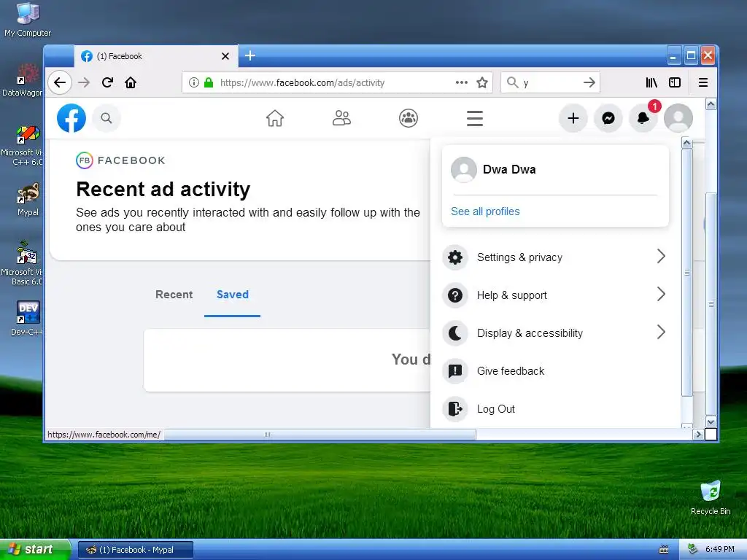The image size is (747, 560).
Task: Click the Settings & privacy gear icon
Action: click(455, 257)
